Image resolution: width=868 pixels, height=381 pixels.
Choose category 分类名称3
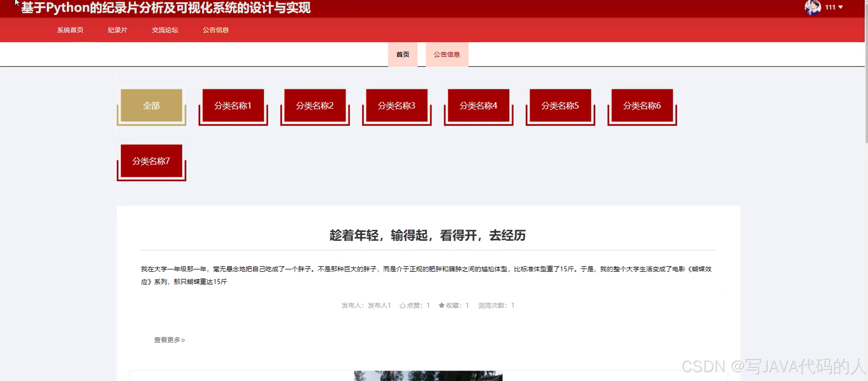tap(397, 106)
